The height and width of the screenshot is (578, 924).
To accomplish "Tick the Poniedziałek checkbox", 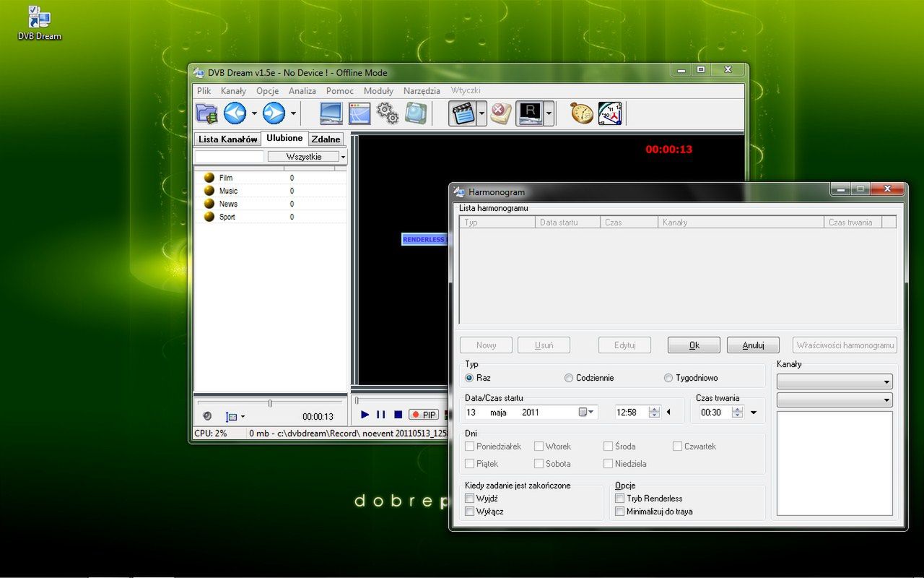I will (470, 447).
